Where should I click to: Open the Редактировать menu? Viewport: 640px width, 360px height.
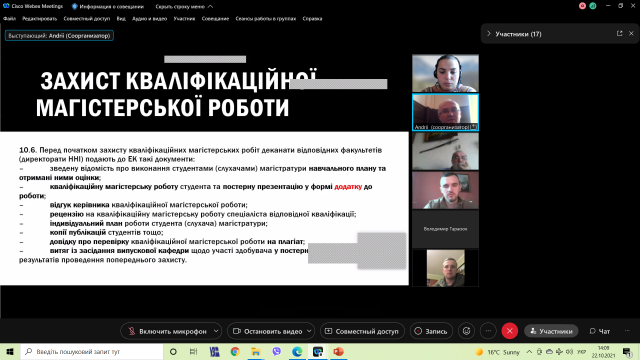coord(40,18)
